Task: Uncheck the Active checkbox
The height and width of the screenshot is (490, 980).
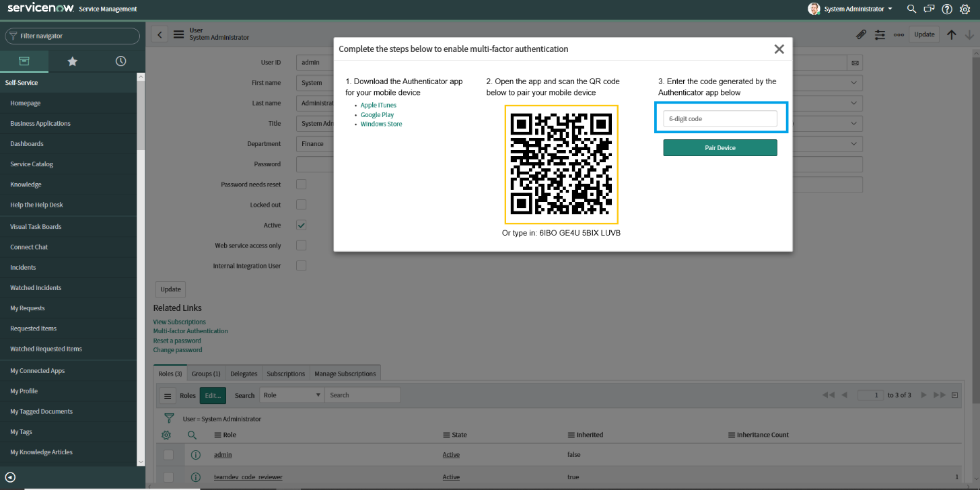Action: tap(301, 225)
